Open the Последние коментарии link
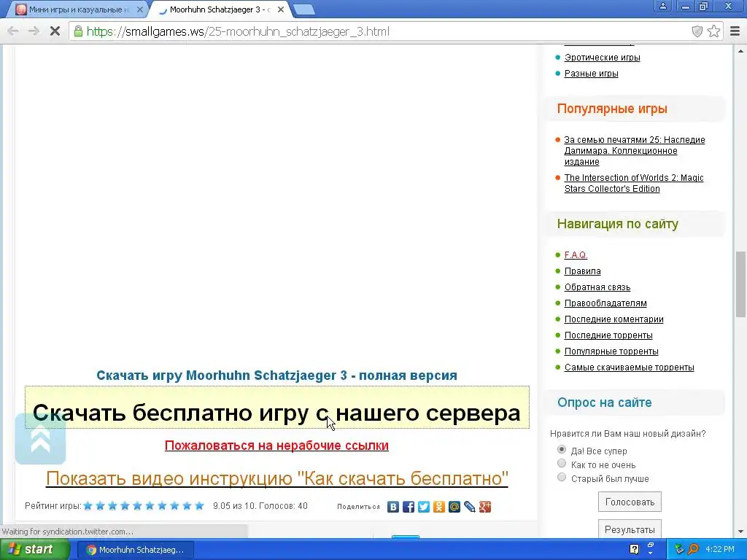The height and width of the screenshot is (560, 747). [614, 319]
